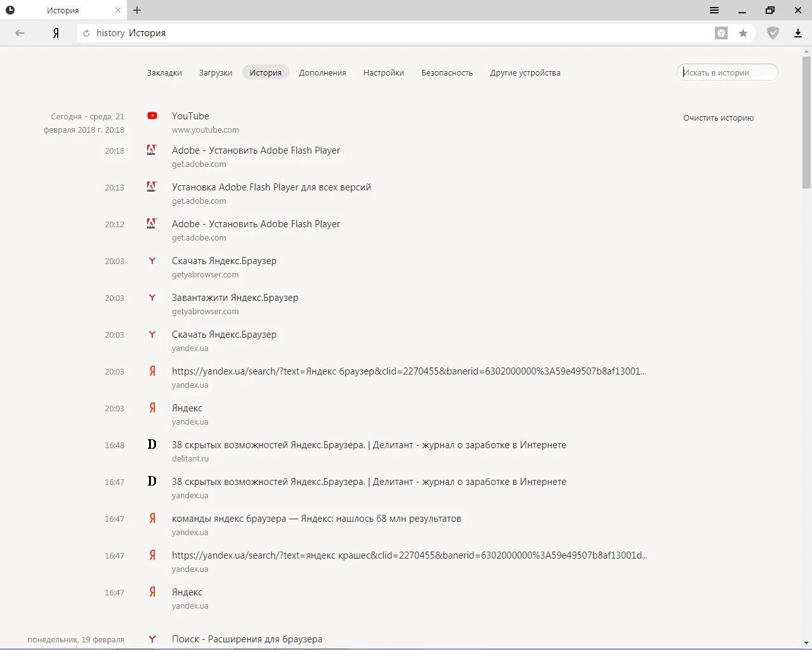Switch to Загрузки tab
812x650 pixels.
point(216,72)
